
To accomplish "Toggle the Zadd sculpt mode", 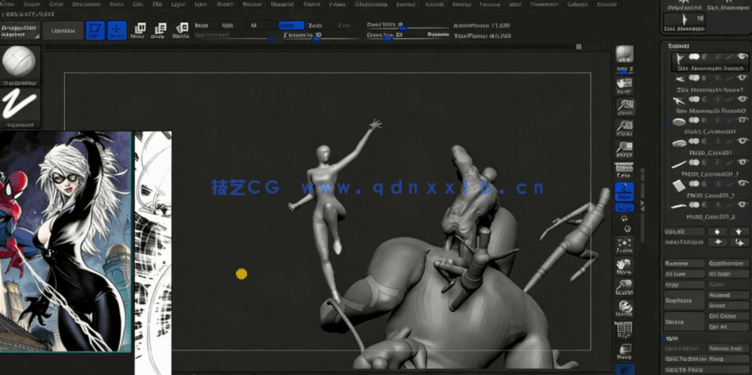I will click(x=291, y=25).
